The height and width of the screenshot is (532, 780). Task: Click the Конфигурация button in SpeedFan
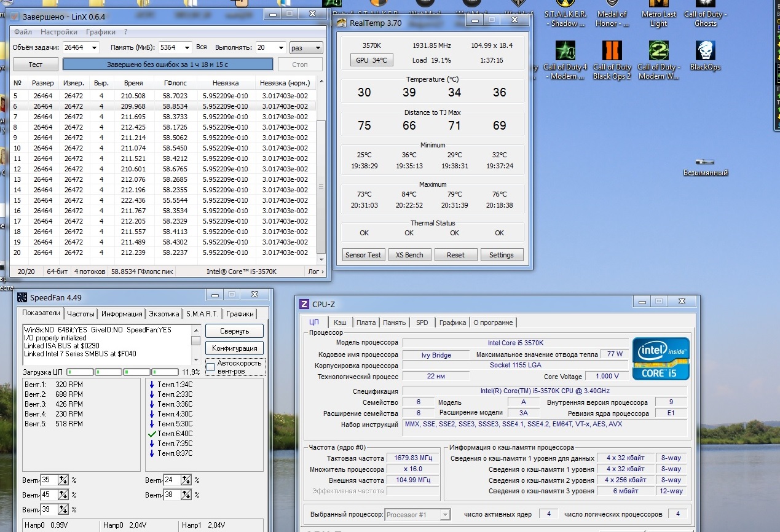[234, 348]
